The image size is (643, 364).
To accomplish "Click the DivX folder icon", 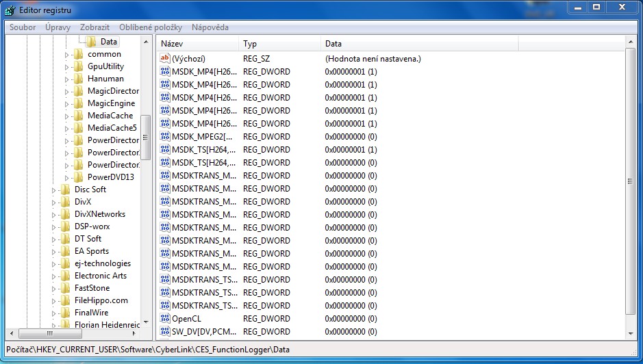I will 65,202.
